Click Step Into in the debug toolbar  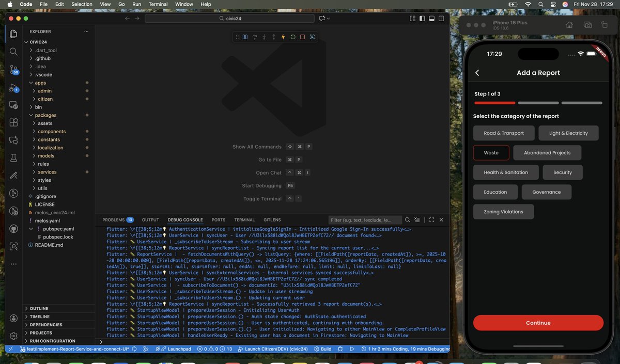(x=264, y=37)
